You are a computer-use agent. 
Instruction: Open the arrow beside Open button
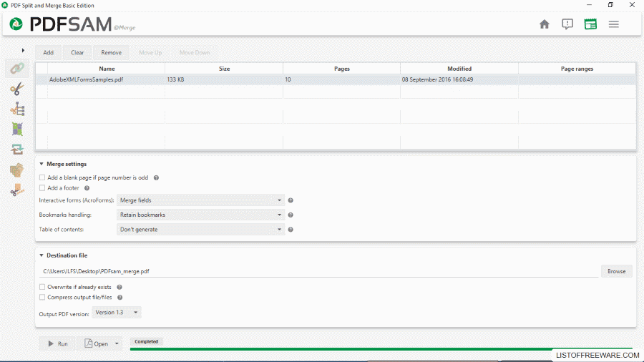[117, 343]
